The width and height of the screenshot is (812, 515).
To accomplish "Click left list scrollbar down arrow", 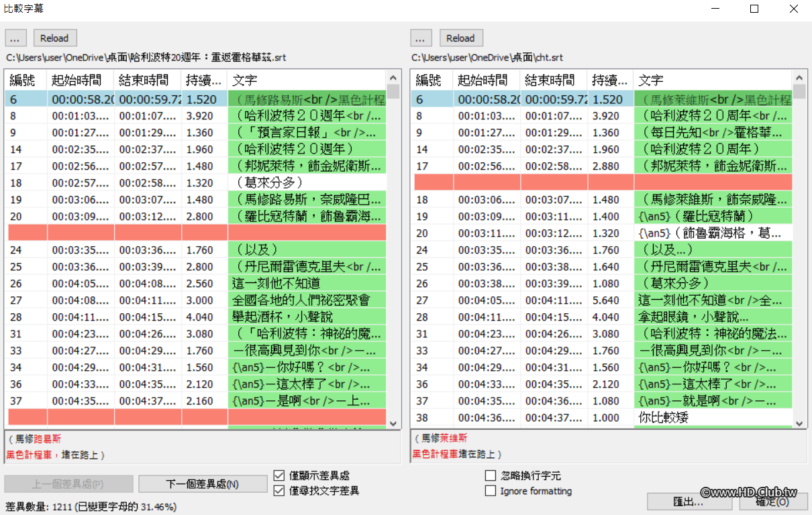I will pos(393,423).
